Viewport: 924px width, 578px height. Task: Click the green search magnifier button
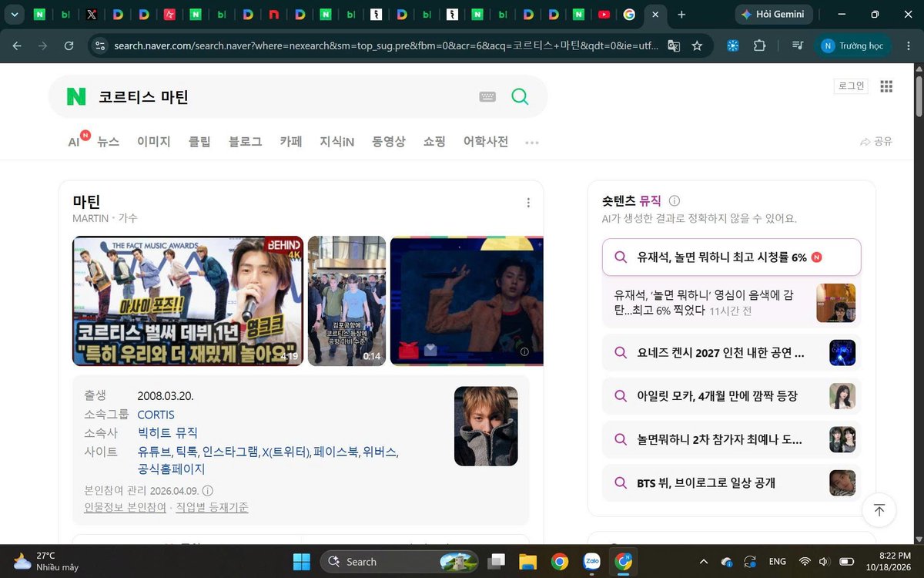click(x=521, y=96)
